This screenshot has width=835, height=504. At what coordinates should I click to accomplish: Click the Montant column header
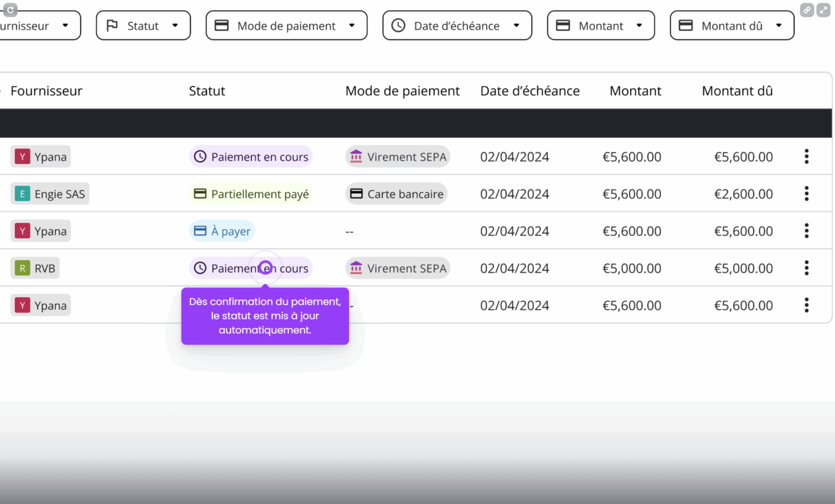coord(635,91)
